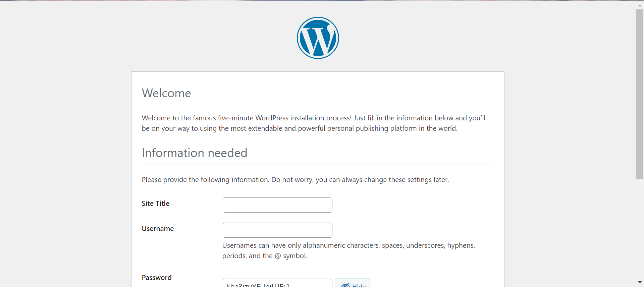Click the Username label
Viewport: 644px width, 287px height.
click(158, 229)
